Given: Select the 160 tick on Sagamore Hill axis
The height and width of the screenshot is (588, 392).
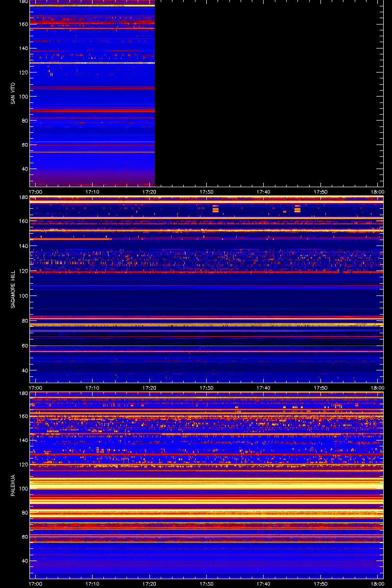Looking at the screenshot, I should pos(23,221).
